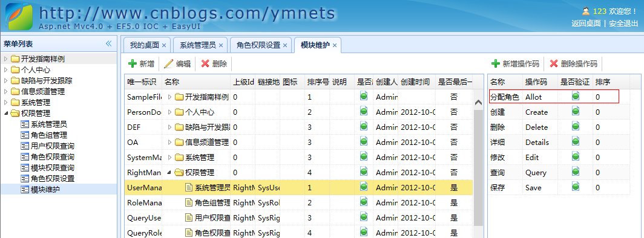Toggle green status icon in UserMana row
Image resolution: width=644 pixels, height=238 pixels.
(x=364, y=187)
